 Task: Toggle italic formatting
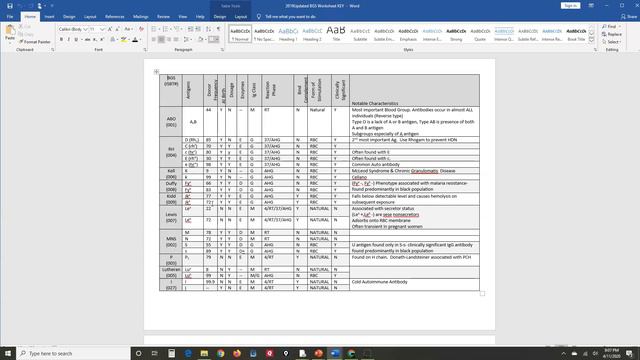coord(69,40)
